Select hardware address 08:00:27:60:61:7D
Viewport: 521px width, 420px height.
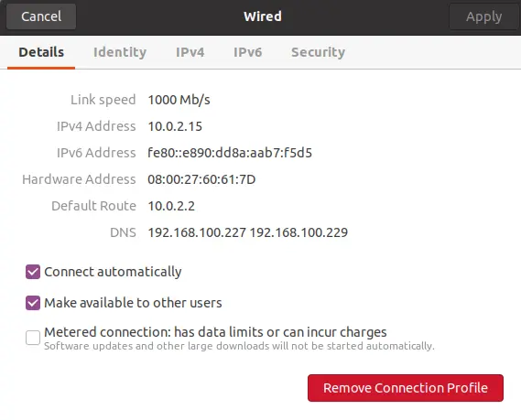[201, 179]
